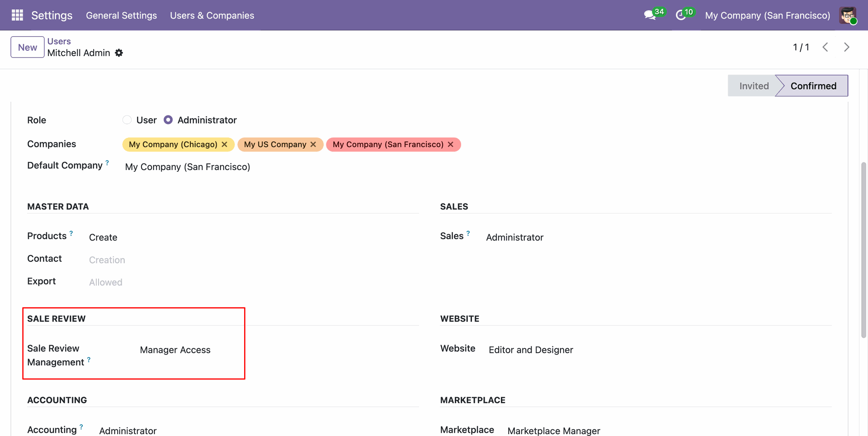Click the My Company (Chicago) tag label

pos(173,144)
